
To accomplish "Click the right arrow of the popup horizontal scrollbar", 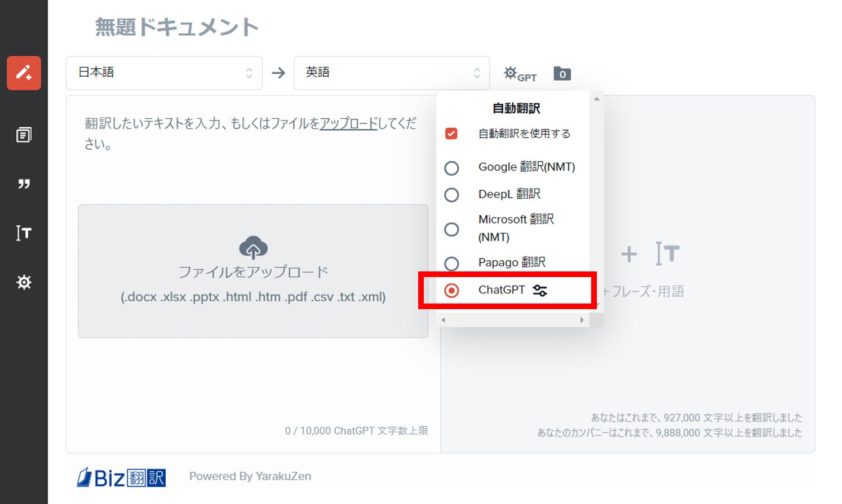I will [582, 320].
